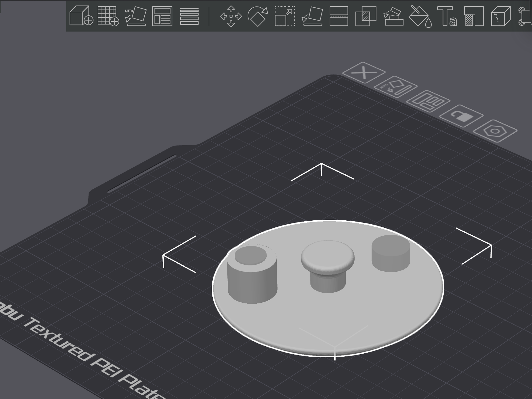The image size is (532, 399).
Task: Select the Move tool (four arrows)
Action: pyautogui.click(x=231, y=16)
